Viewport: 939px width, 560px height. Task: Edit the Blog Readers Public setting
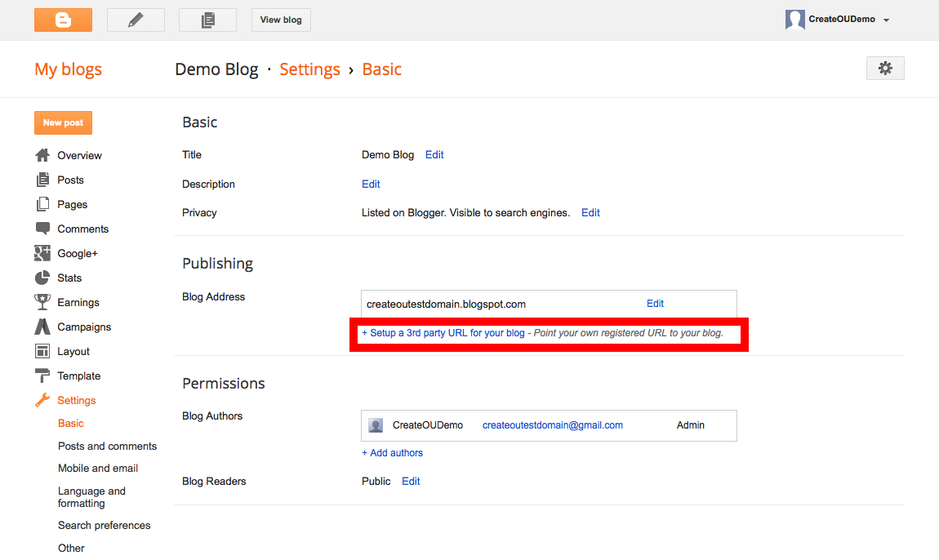(411, 482)
